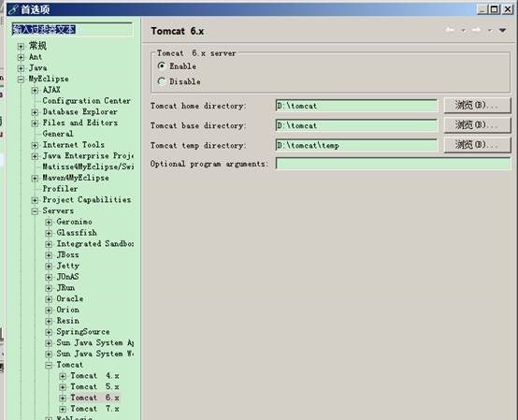The height and width of the screenshot is (420, 518).
Task: Expand the Geronimo server node
Action: [x=49, y=223]
